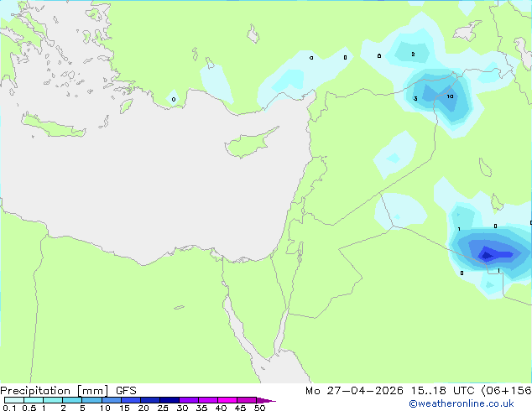Select the 0.5–1 mm legend color swatch
Screen dimensions: 532x411
pyautogui.click(x=34, y=400)
